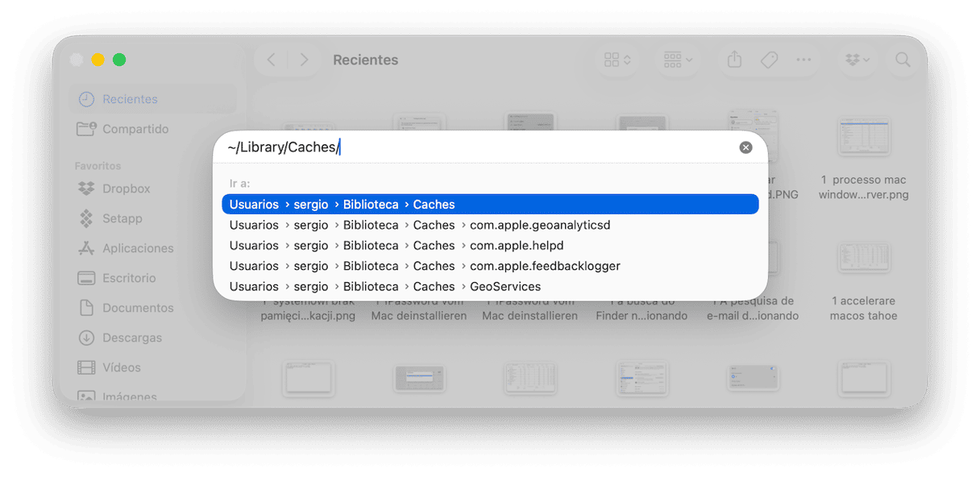This screenshot has width=980, height=477.
Task: Open Recientes in the sidebar
Action: pyautogui.click(x=152, y=99)
